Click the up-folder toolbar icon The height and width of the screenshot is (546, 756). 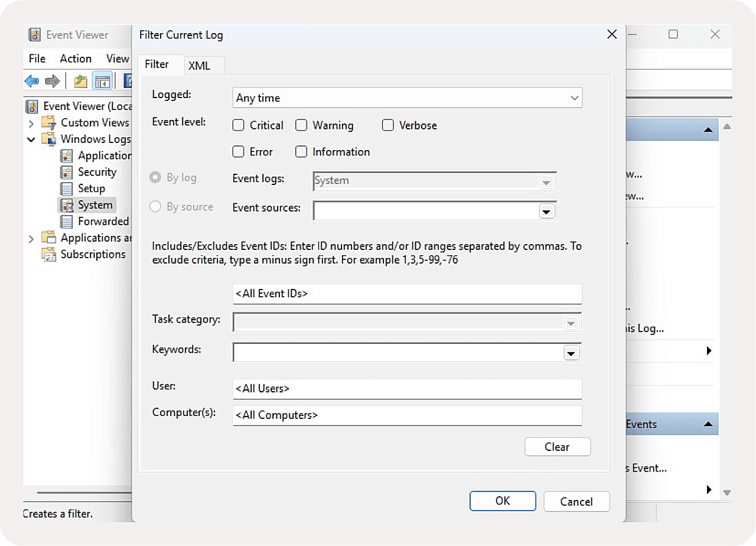(80, 81)
